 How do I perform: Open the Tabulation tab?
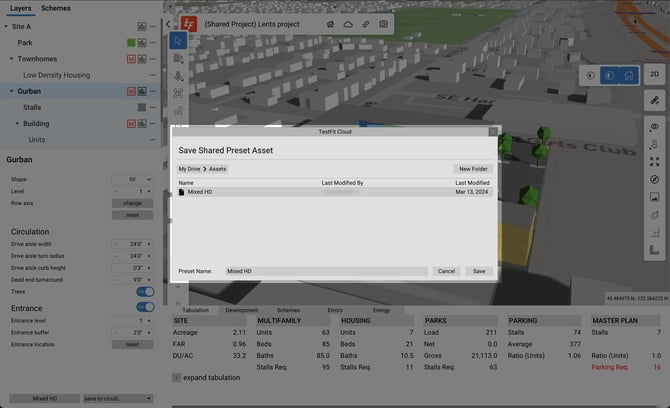[x=196, y=310]
